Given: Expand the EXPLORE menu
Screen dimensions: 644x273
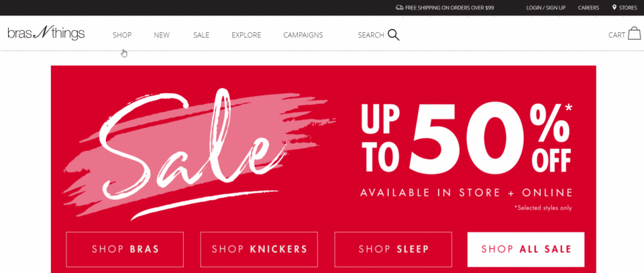Looking at the screenshot, I should 246,36.
